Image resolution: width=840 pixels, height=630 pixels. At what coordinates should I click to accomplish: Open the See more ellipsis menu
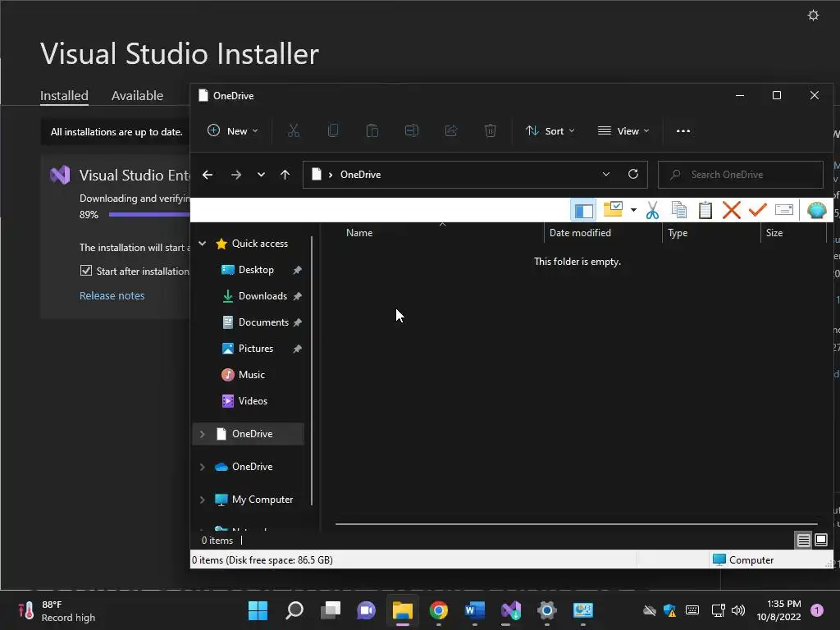[x=683, y=130]
